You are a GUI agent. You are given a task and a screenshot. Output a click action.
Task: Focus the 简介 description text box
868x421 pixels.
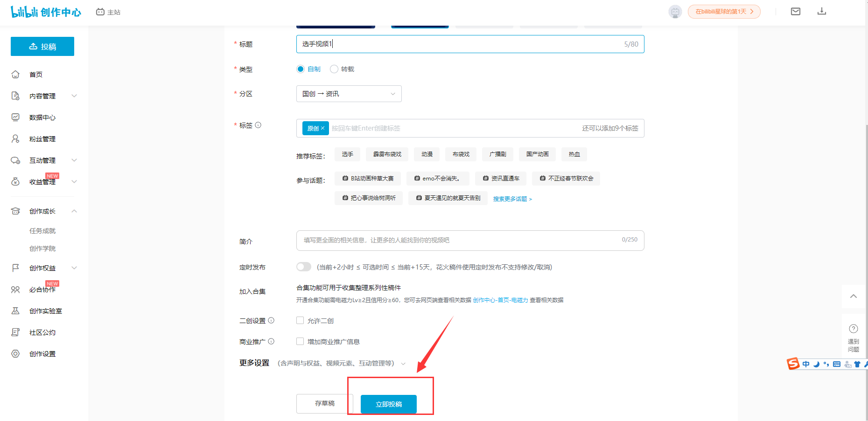[x=470, y=241]
